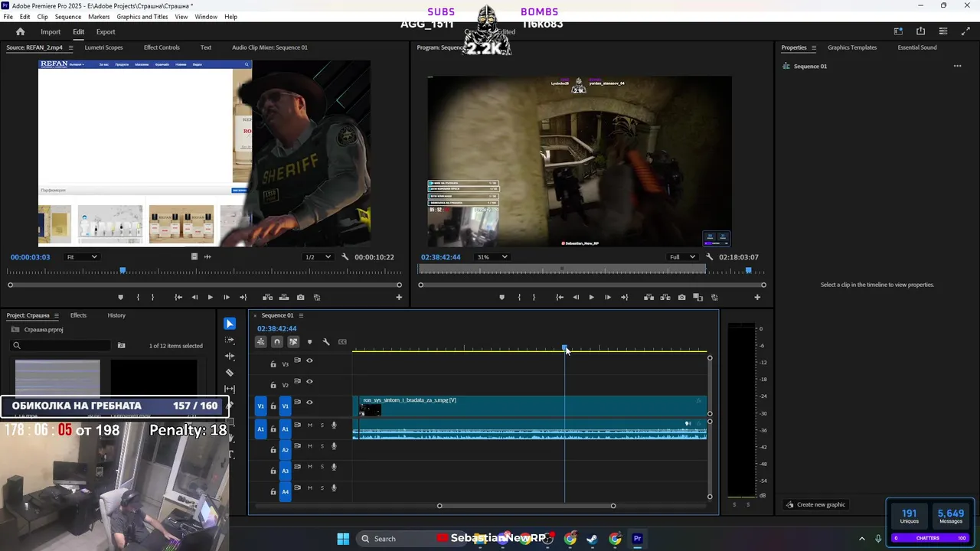The height and width of the screenshot is (551, 980).
Task: Add a marker in the timeline panel
Action: 309,342
